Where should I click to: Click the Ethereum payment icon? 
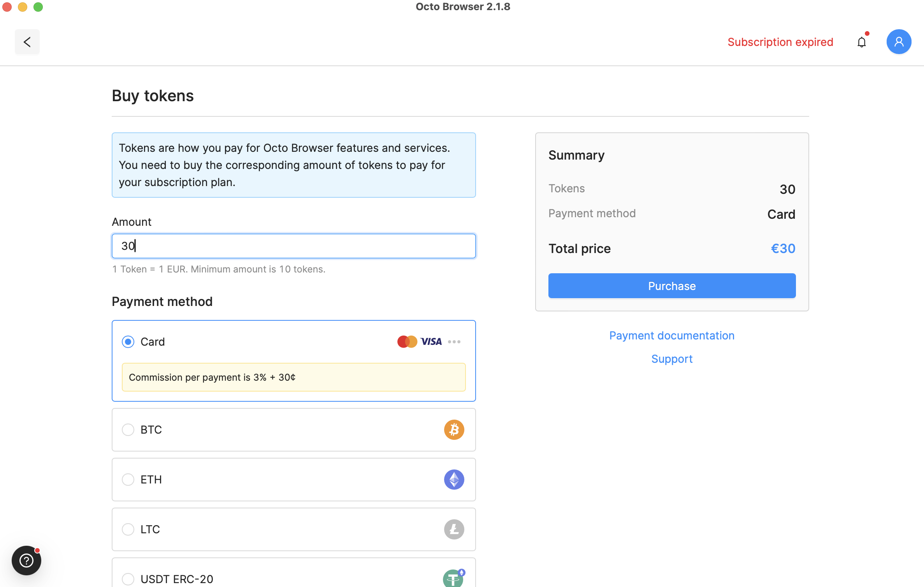[455, 479]
